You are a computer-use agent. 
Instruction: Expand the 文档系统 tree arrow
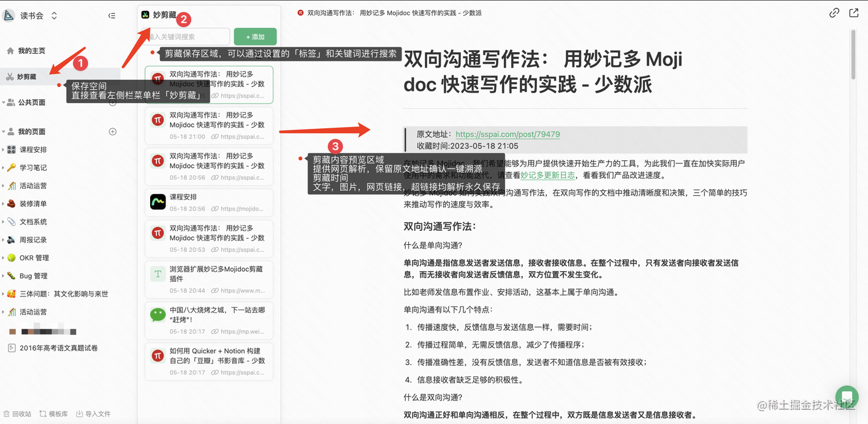tap(3, 222)
